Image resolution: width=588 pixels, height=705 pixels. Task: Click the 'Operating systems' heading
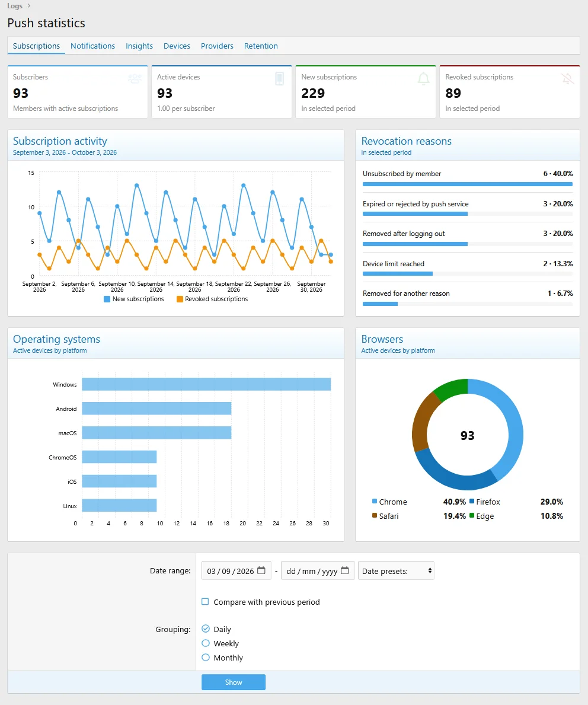(x=57, y=339)
